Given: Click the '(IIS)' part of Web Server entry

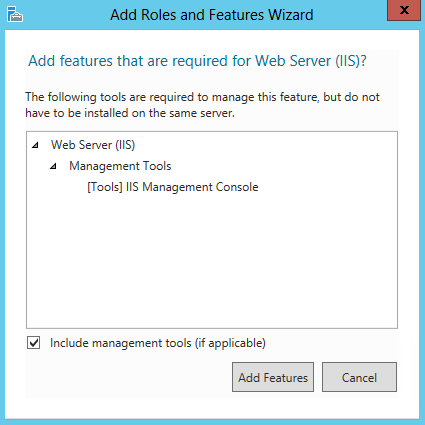Looking at the screenshot, I should [125, 145].
